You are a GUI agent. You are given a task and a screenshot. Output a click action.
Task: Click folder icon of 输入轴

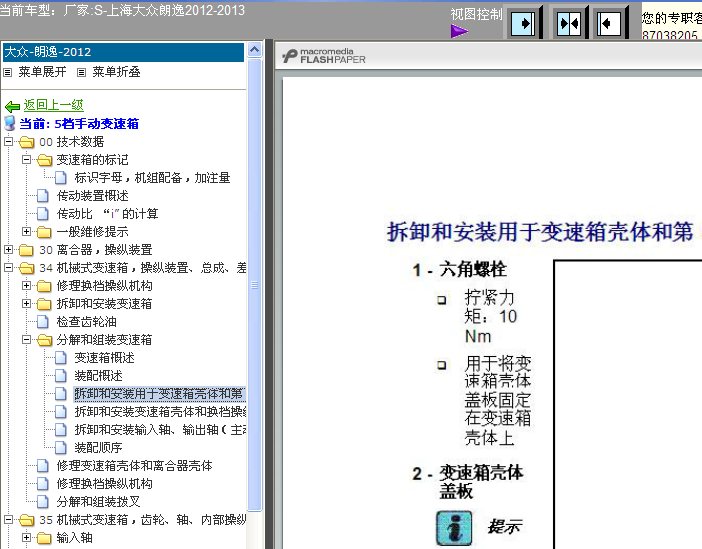45,538
